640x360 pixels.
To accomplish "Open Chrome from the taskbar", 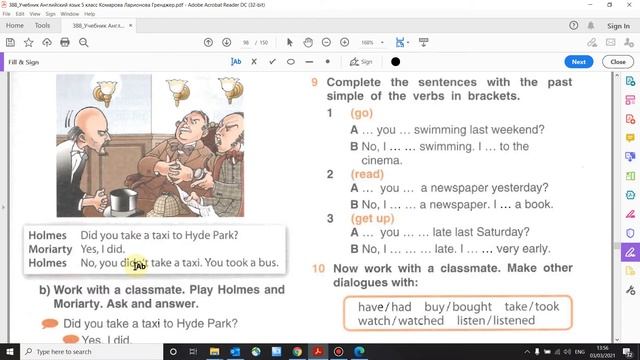I will tap(297, 351).
